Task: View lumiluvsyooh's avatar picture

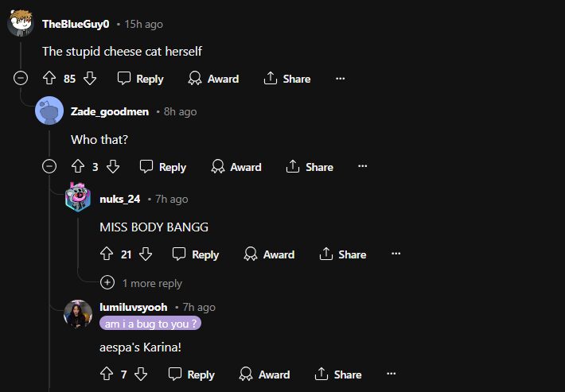Action: click(x=78, y=313)
